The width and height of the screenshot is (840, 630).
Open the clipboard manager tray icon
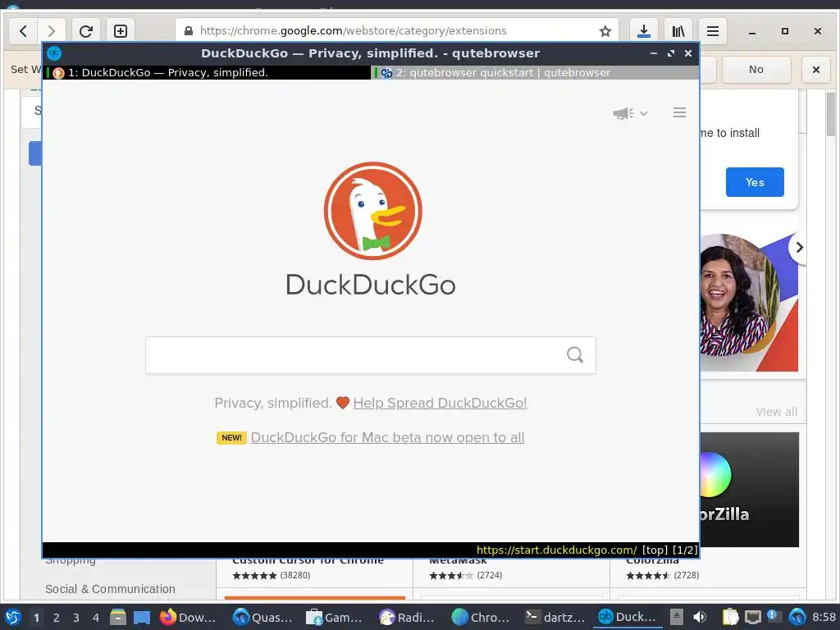tap(730, 617)
